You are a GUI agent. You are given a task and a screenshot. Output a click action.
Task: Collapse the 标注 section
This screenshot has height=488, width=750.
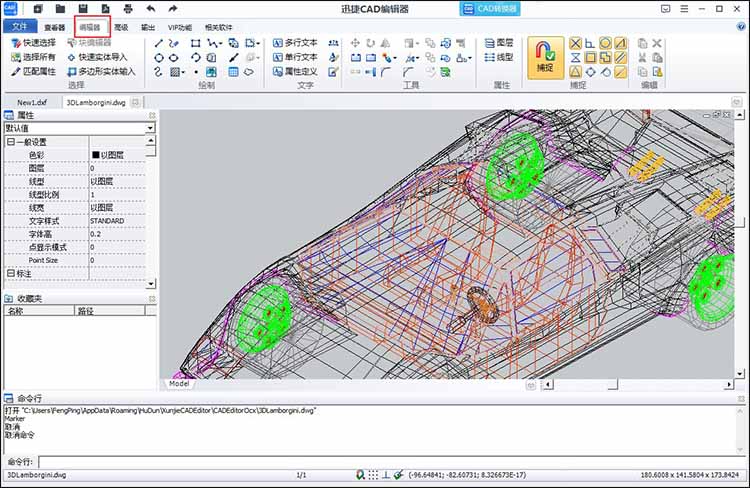(x=11, y=273)
